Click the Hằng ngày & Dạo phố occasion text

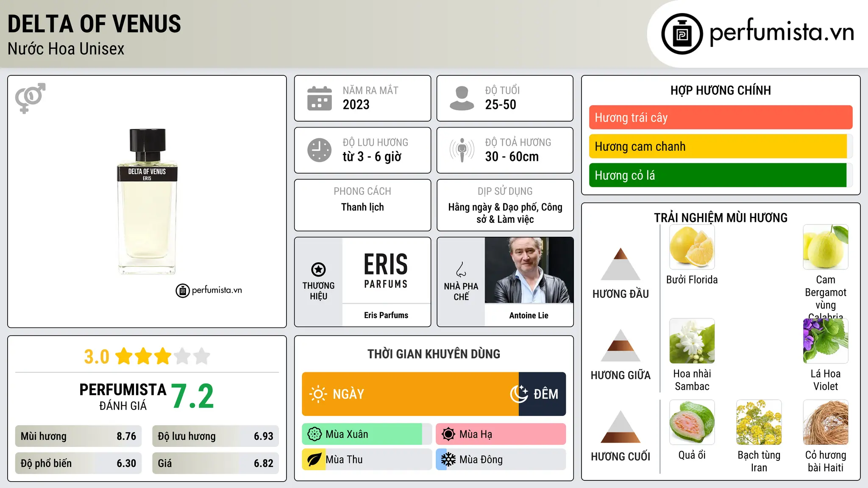(x=505, y=213)
